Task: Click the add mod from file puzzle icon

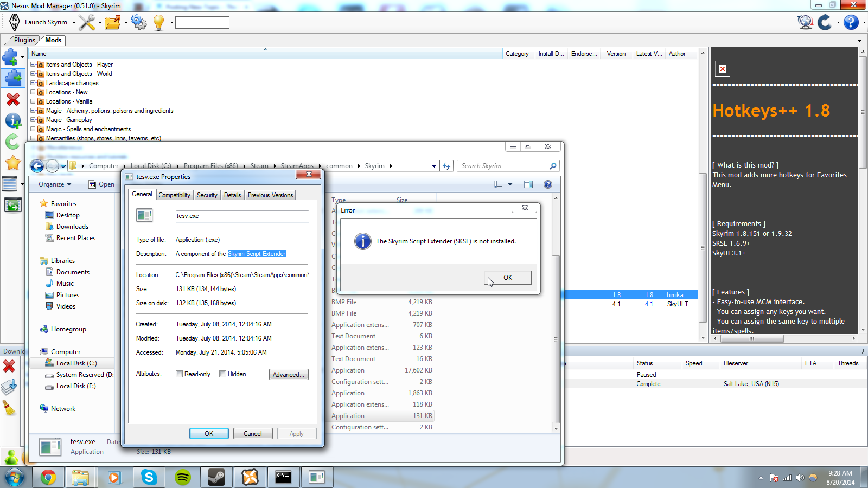Action: point(10,56)
